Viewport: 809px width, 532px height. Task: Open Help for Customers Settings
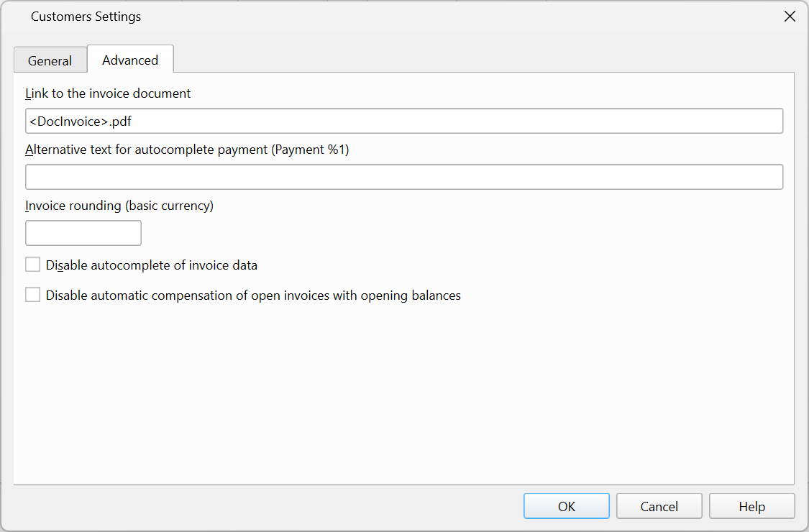point(751,506)
